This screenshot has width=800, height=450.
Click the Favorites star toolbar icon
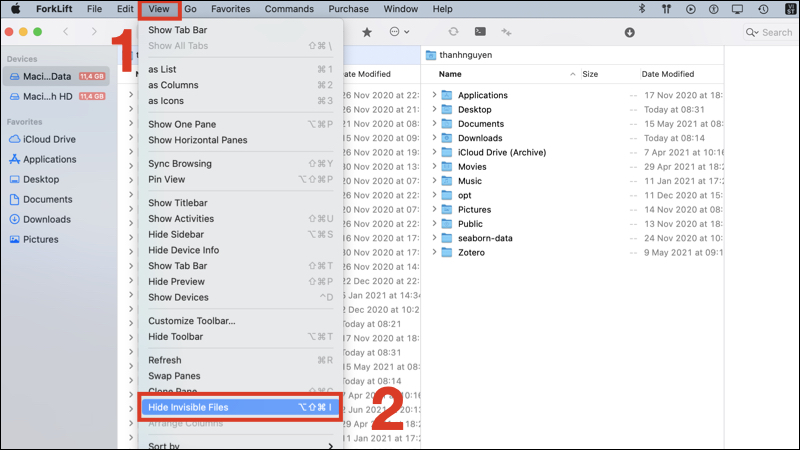[x=367, y=32]
